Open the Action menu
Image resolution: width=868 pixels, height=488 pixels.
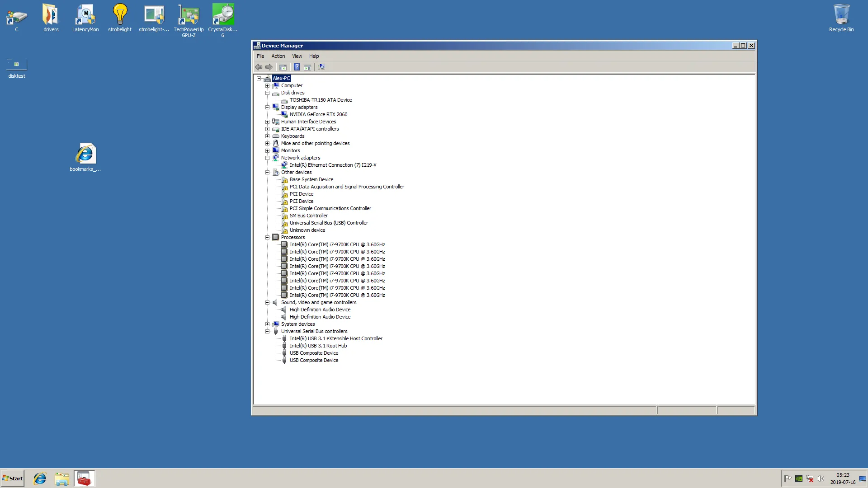tap(278, 56)
